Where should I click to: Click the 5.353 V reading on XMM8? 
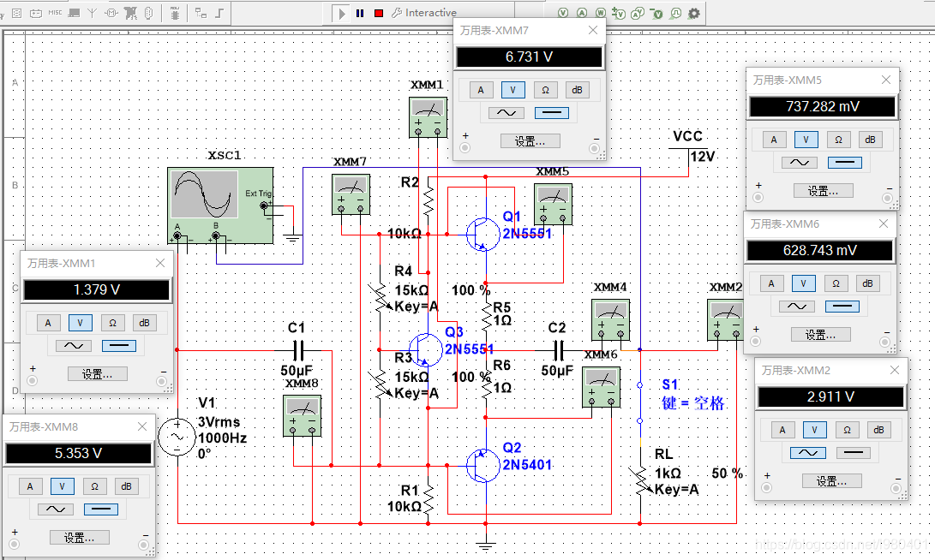(x=78, y=453)
